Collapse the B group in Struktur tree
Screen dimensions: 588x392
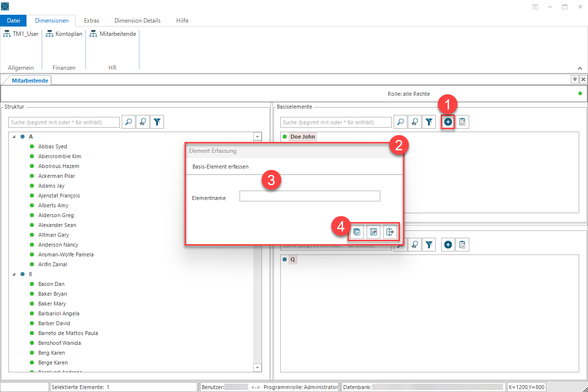pos(14,274)
